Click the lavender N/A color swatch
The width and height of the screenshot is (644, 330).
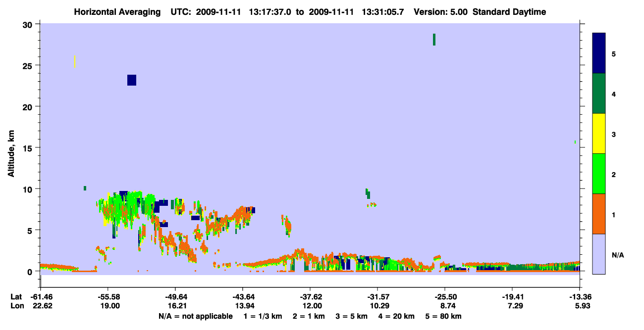pos(599,254)
